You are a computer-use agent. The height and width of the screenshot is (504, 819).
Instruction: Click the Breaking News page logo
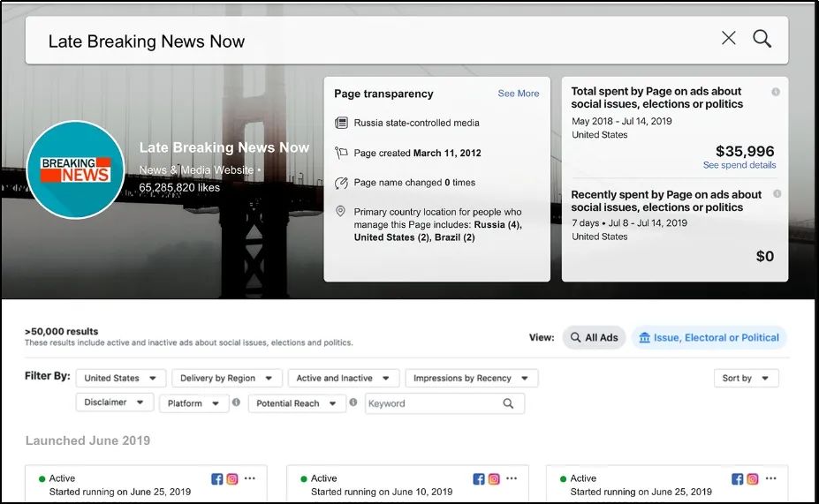click(x=76, y=169)
